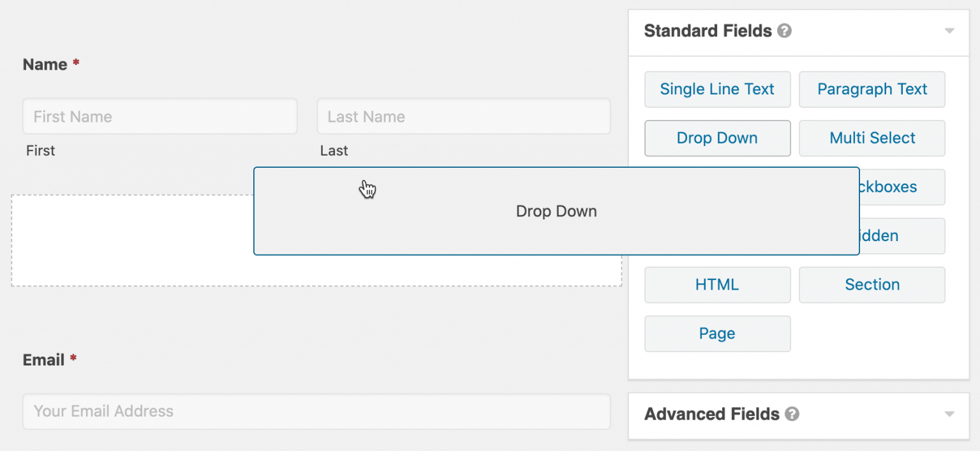Collapse the Standard Fields panel
The height and width of the screenshot is (451, 980).
949,31
